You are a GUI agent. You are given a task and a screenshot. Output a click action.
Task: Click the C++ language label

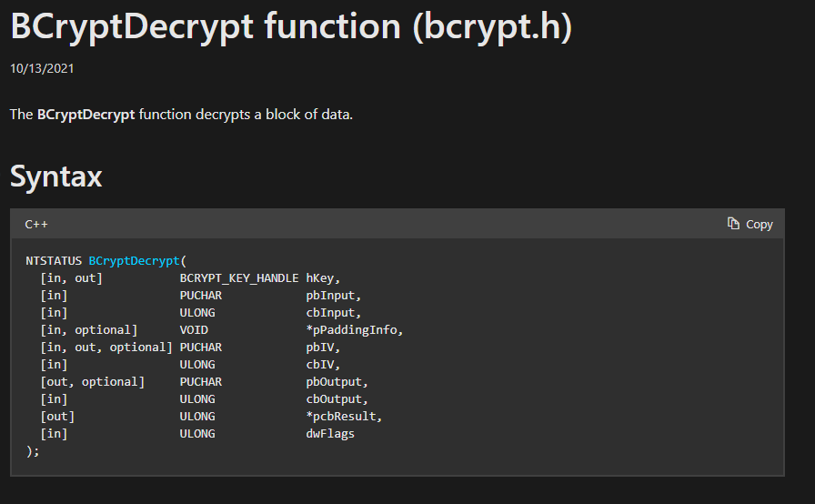(x=36, y=224)
